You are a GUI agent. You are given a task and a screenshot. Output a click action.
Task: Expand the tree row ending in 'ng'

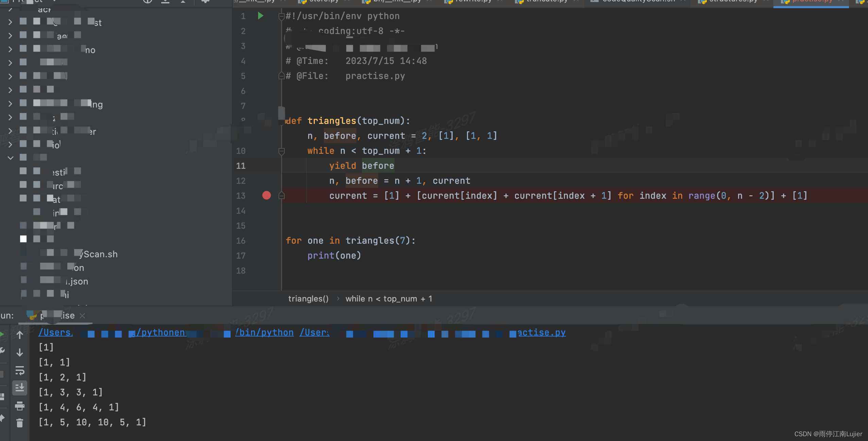[10, 103]
